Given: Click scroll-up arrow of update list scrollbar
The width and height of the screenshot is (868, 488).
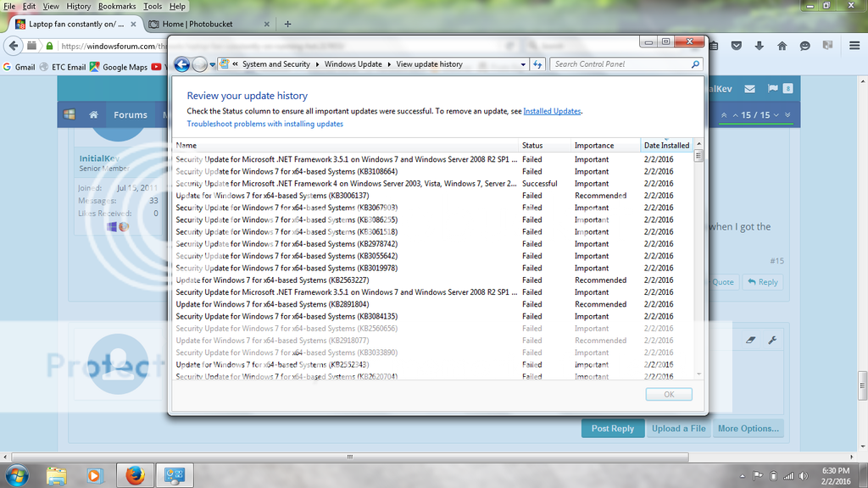Looking at the screenshot, I should coord(698,144).
